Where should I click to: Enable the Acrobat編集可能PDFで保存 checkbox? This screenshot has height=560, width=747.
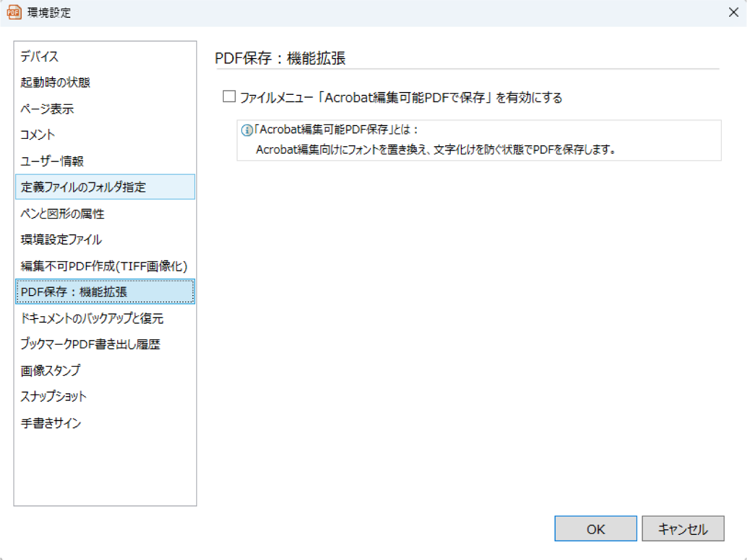click(x=229, y=96)
